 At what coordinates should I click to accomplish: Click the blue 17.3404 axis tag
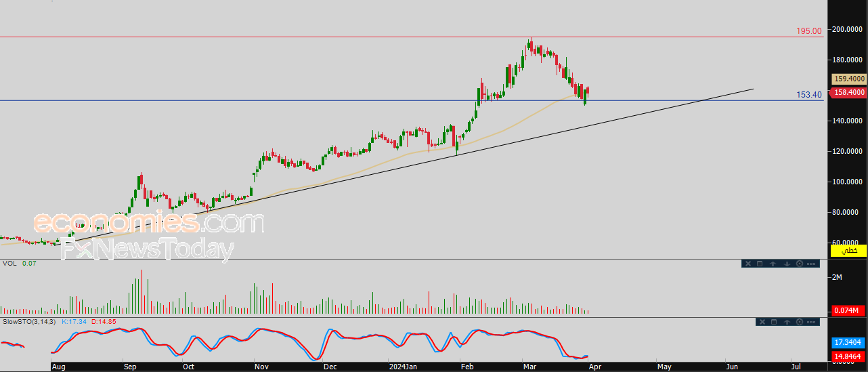pyautogui.click(x=849, y=343)
